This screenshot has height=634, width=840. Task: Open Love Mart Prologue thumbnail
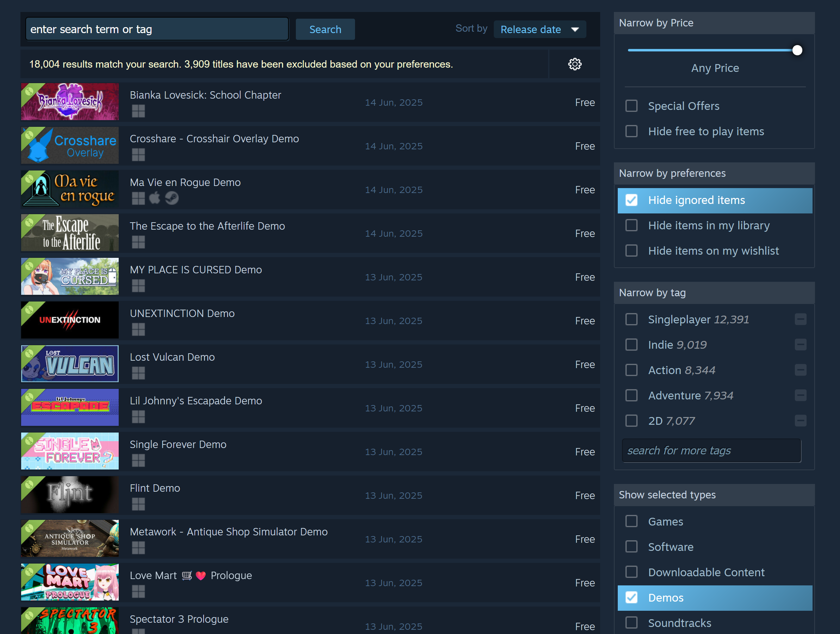point(70,582)
